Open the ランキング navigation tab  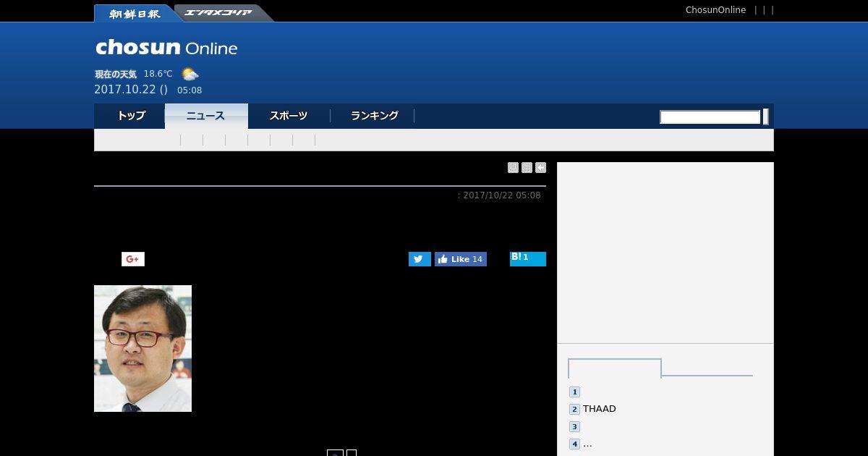click(374, 116)
